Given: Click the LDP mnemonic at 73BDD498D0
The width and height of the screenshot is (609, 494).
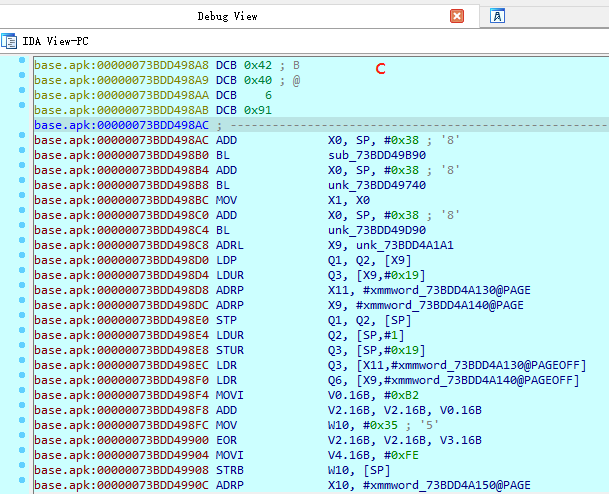Looking at the screenshot, I should (x=226, y=260).
